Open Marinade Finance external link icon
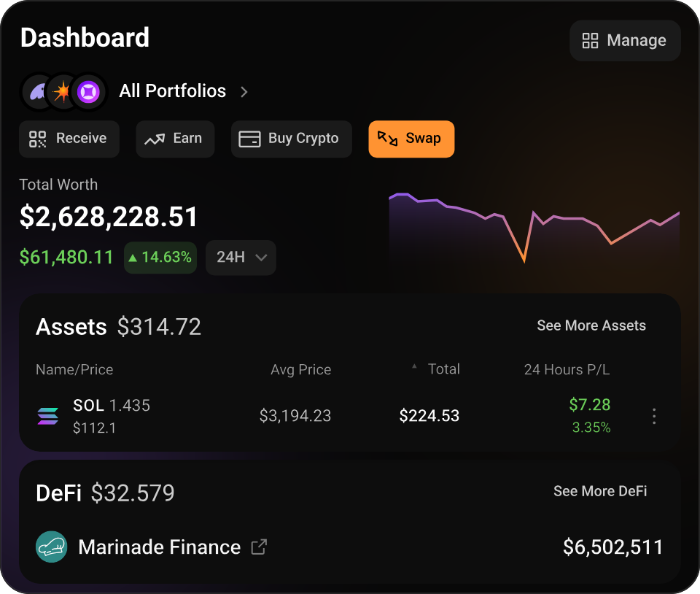This screenshot has height=594, width=700. tap(259, 547)
